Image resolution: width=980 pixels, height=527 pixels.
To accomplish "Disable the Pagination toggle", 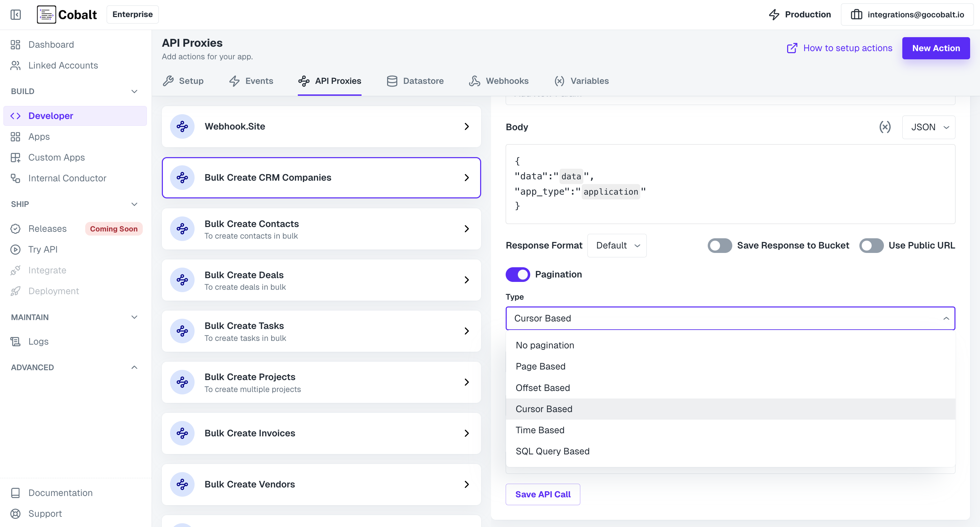I will point(517,274).
